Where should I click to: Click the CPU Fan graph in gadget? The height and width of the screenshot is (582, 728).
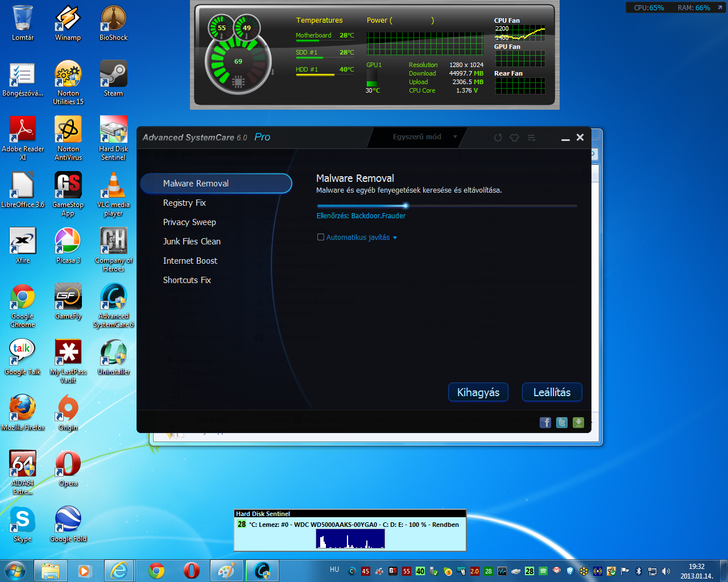click(520, 34)
